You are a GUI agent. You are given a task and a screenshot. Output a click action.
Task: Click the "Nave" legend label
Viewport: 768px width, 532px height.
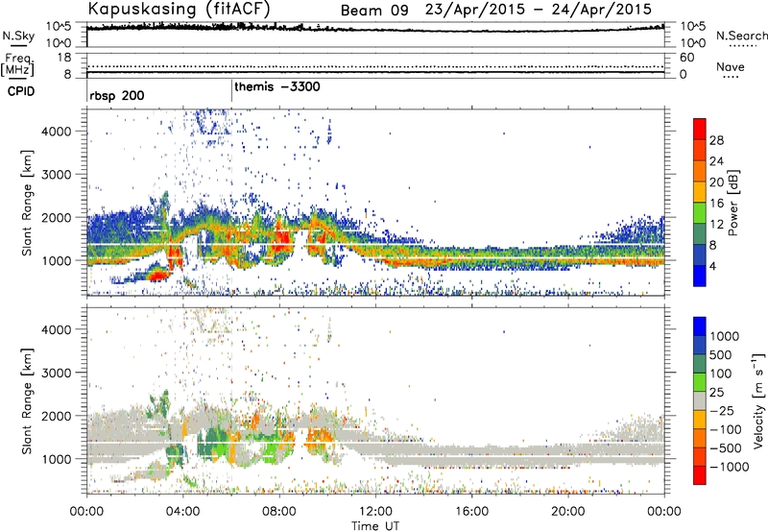(731, 66)
